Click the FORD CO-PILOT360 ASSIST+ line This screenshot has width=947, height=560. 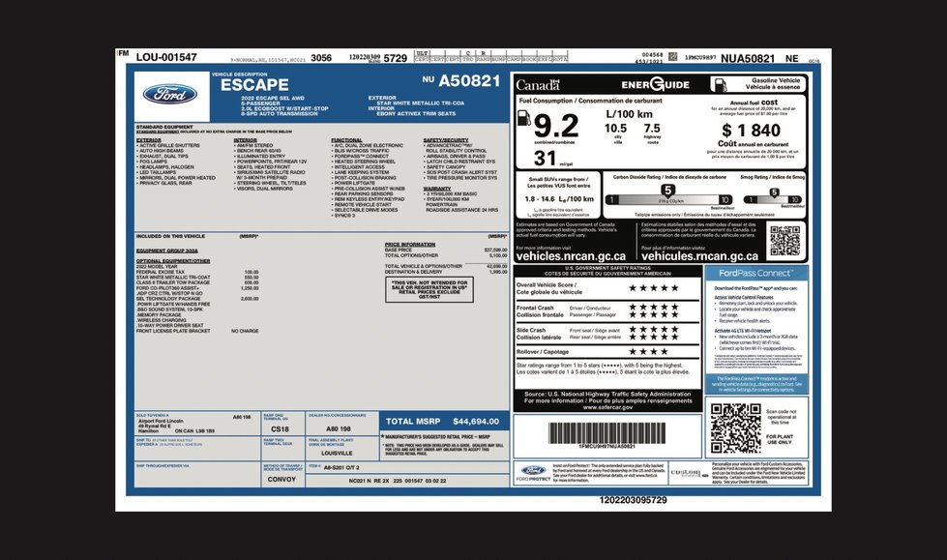click(x=197, y=288)
